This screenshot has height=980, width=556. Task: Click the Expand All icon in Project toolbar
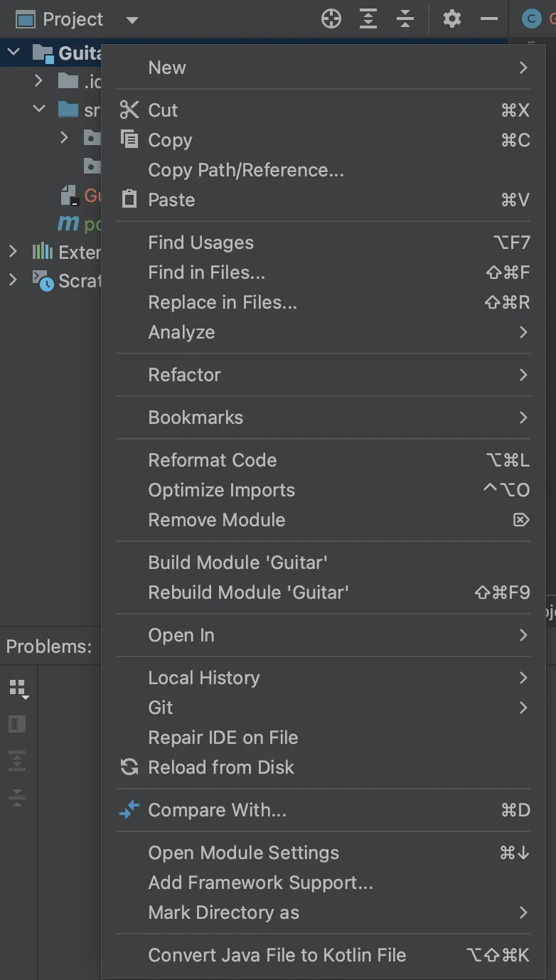click(368, 19)
